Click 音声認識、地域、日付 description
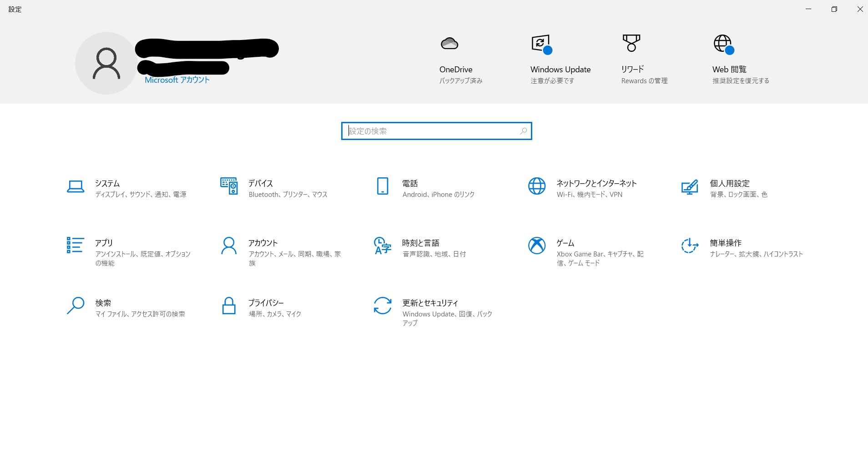 coord(434,254)
